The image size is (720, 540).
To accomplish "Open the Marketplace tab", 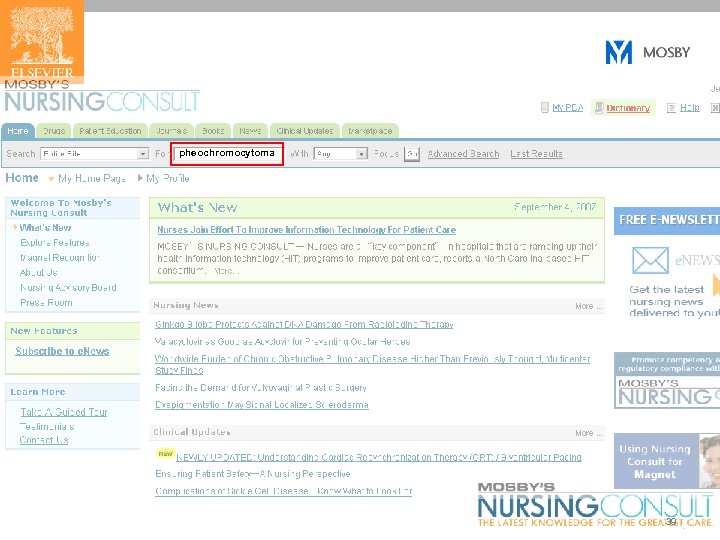I will point(370,131).
